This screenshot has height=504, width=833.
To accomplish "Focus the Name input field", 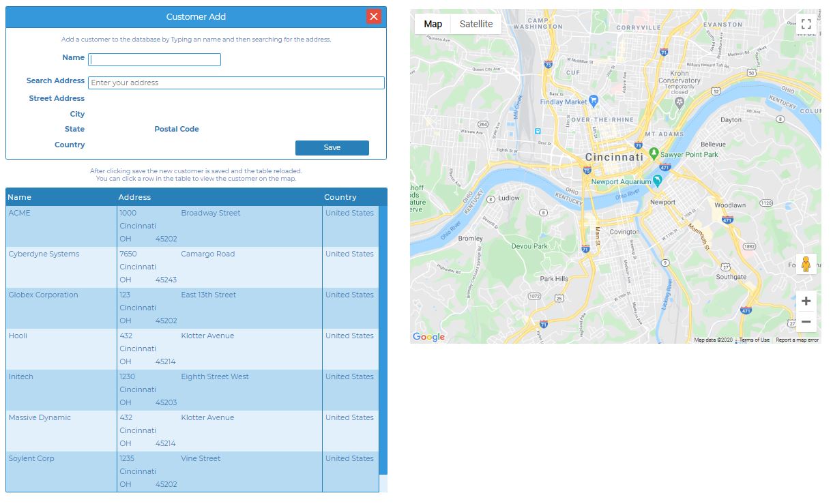I will coord(155,59).
